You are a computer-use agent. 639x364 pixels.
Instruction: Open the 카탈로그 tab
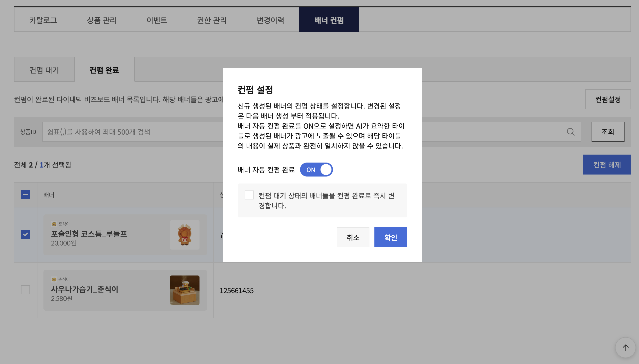pyautogui.click(x=43, y=20)
